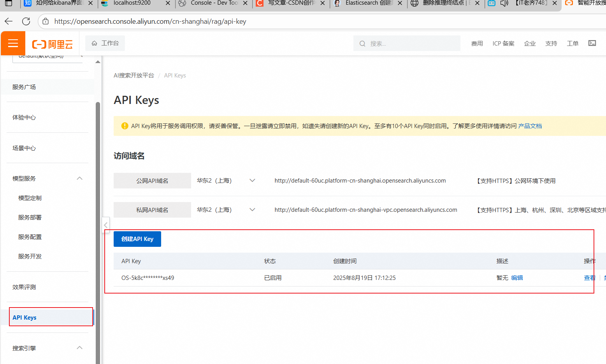Open the 工作台 workbench button
The height and width of the screenshot is (364, 606).
coord(105,43)
